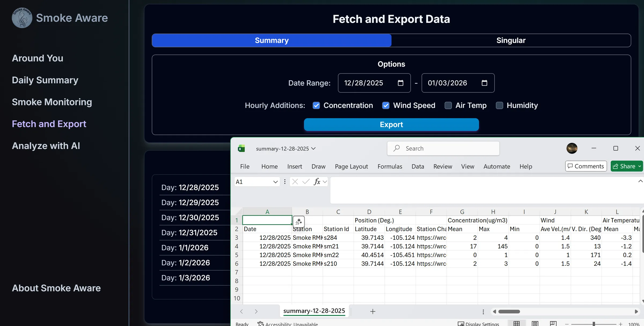This screenshot has height=326, width=644.
Task: Enable the Humidity checkbox
Action: 499,106
